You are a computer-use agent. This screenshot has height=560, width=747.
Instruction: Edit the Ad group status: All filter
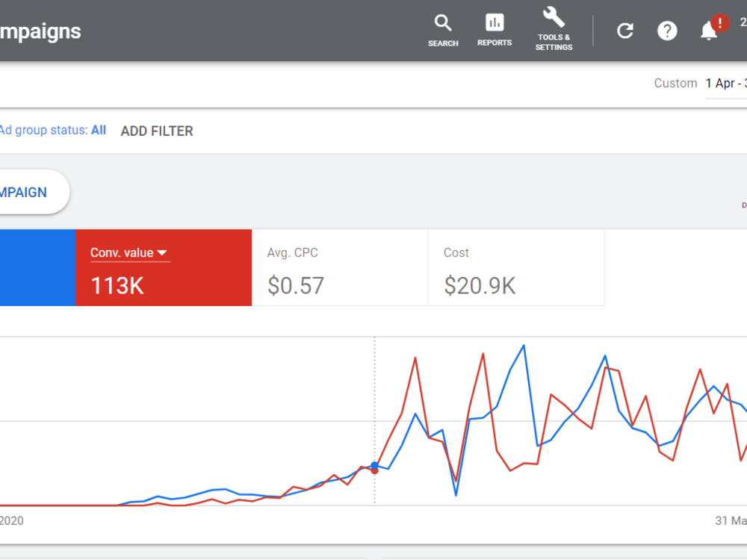pos(52,130)
